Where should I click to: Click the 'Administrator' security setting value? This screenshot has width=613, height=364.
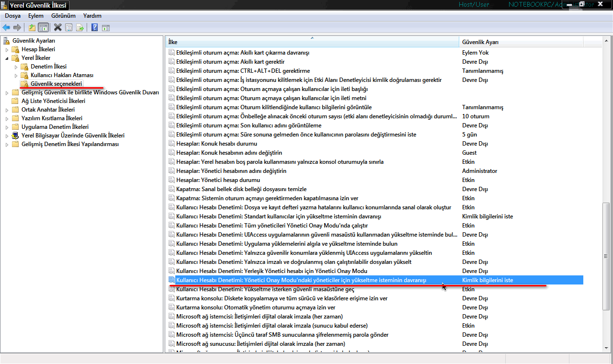479,171
